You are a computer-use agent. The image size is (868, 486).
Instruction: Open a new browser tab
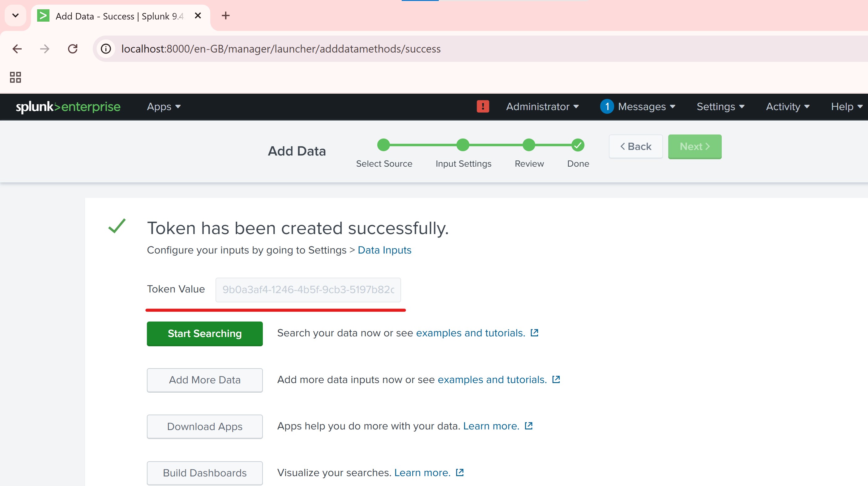[225, 15]
